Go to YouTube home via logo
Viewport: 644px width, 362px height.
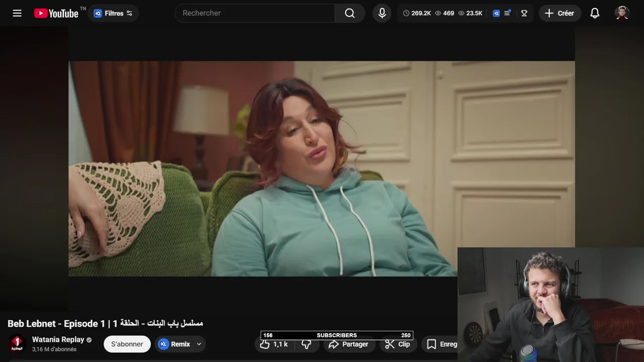(56, 13)
